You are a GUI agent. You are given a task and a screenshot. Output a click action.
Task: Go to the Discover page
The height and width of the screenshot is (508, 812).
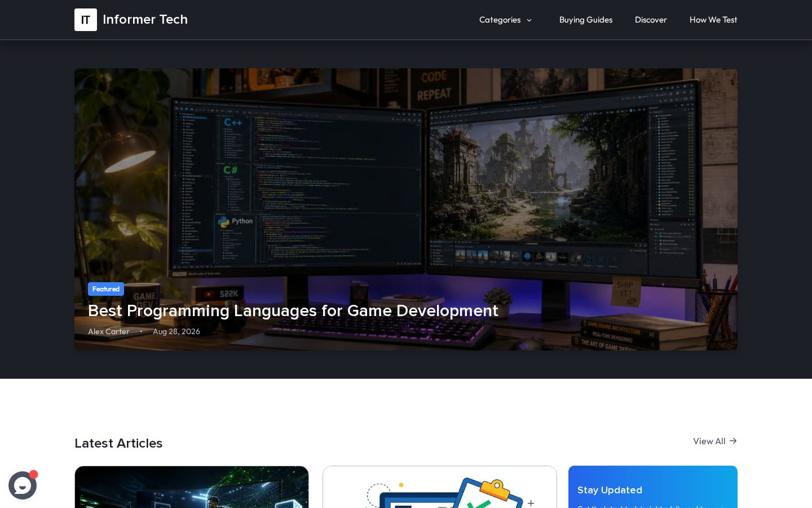(651, 20)
